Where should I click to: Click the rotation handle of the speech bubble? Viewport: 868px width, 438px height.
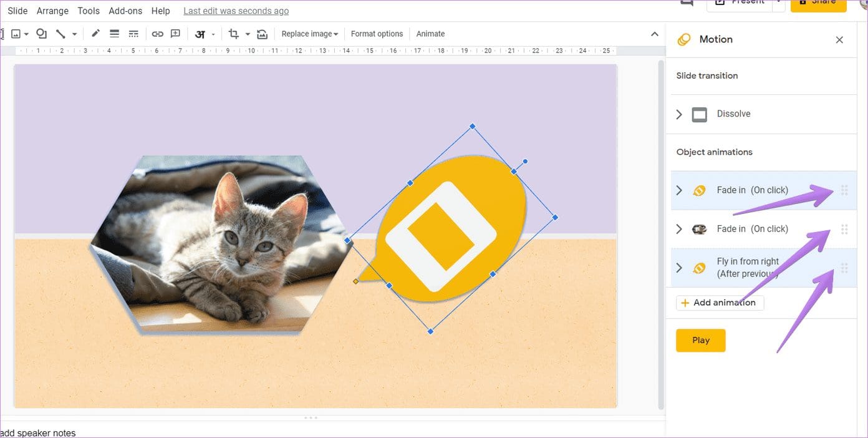pyautogui.click(x=525, y=162)
